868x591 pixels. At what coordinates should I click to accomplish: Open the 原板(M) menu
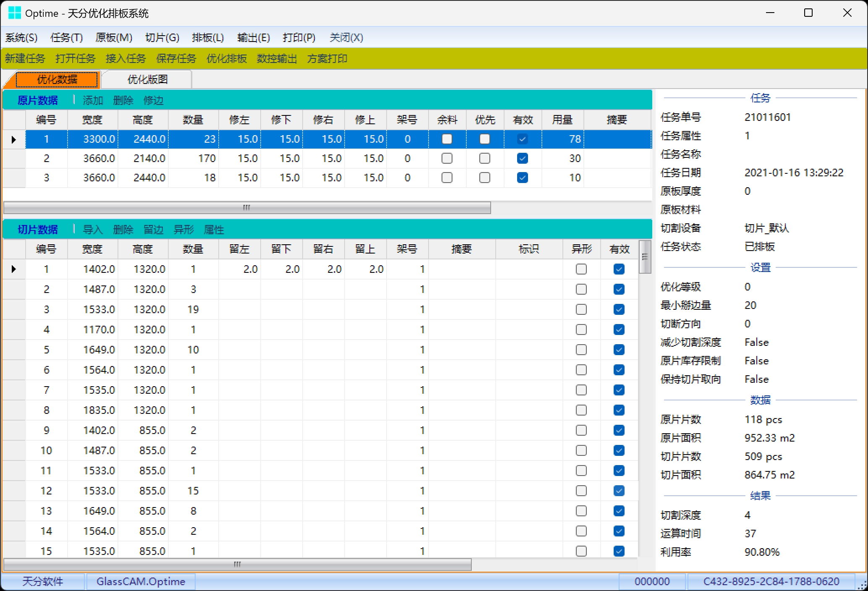(114, 38)
